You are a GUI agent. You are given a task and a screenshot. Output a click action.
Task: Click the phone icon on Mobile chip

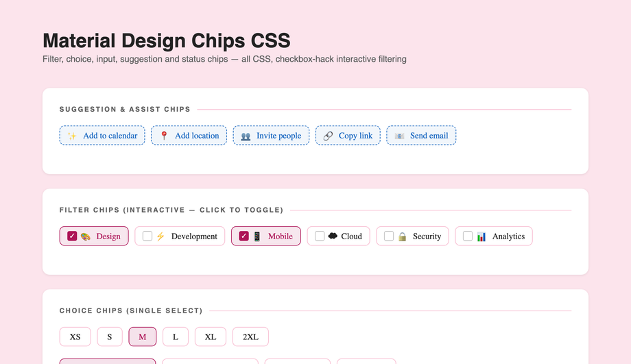(257, 236)
